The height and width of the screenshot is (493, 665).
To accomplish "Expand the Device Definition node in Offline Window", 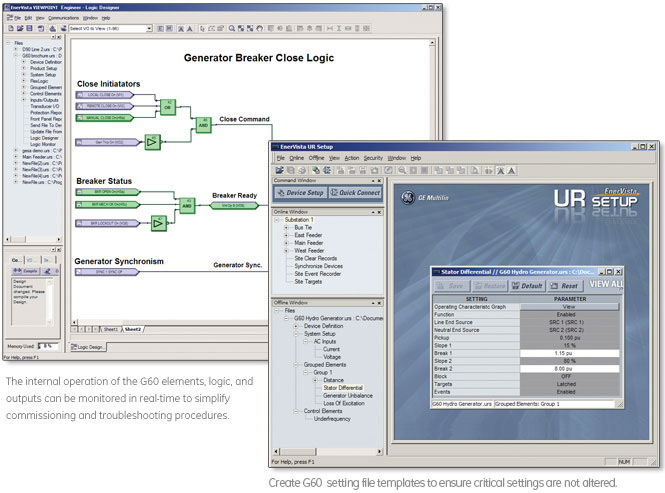I will (296, 326).
